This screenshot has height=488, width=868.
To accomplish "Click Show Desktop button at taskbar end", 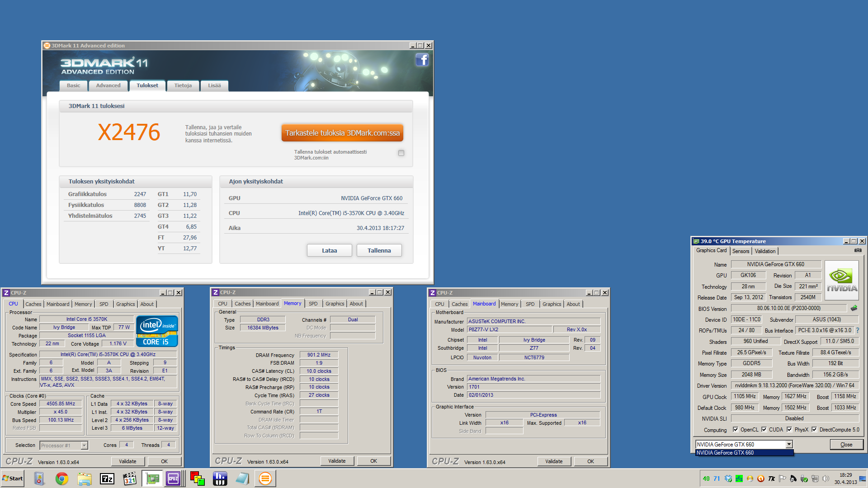I will click(x=863, y=479).
